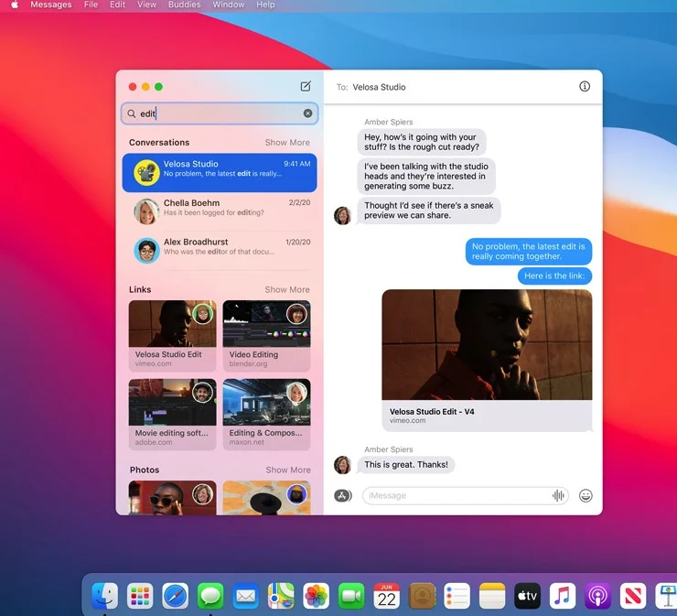677x616 pixels.
Task: Launch FaceTime from the Dock
Action: tap(351, 596)
